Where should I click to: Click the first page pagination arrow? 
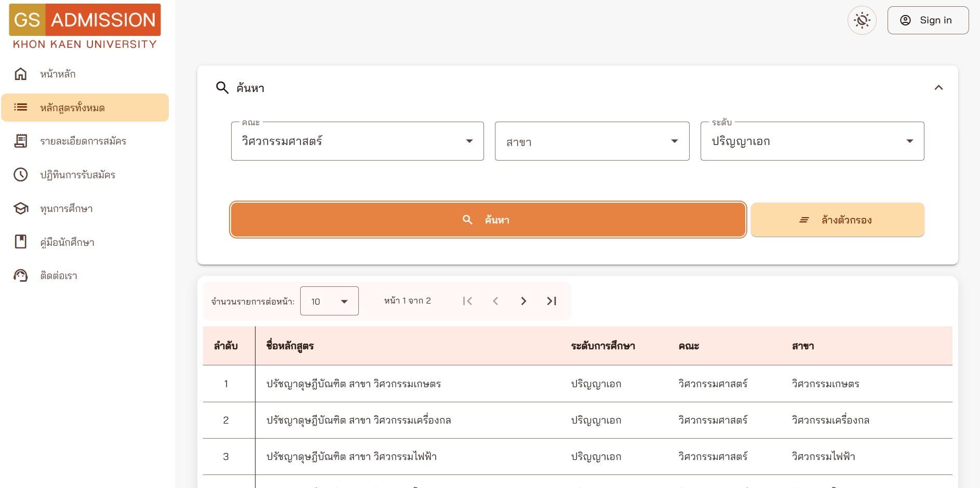click(467, 301)
